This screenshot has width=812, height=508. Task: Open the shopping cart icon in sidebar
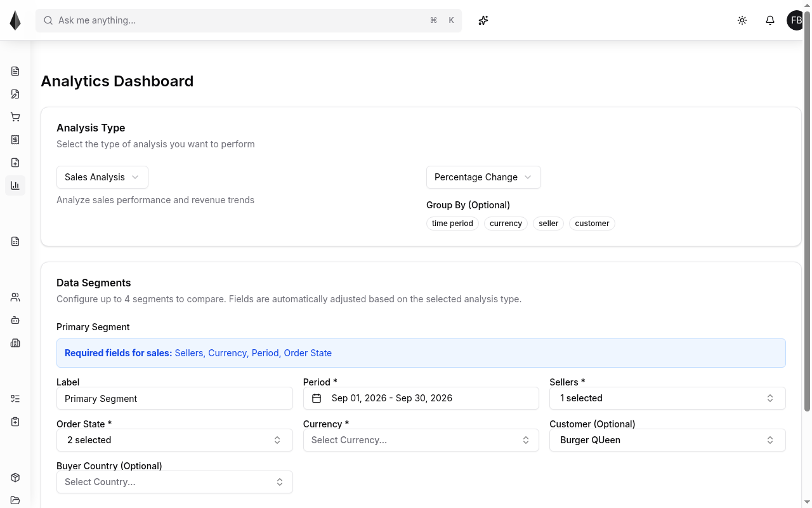[x=15, y=117]
